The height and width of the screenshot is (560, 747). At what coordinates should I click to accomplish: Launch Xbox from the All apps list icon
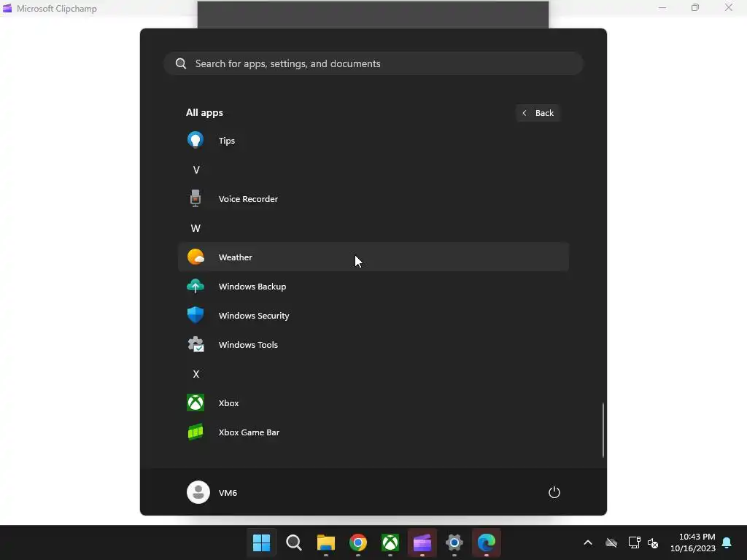coord(196,402)
